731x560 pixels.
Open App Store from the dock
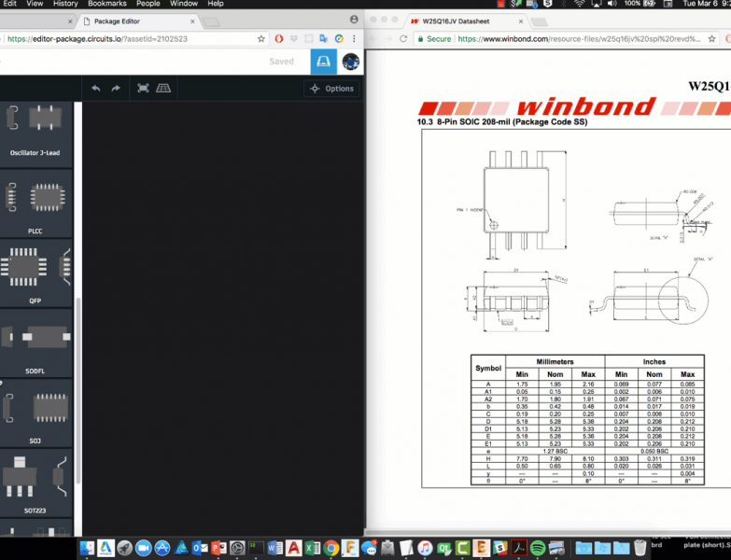pyautogui.click(x=162, y=548)
